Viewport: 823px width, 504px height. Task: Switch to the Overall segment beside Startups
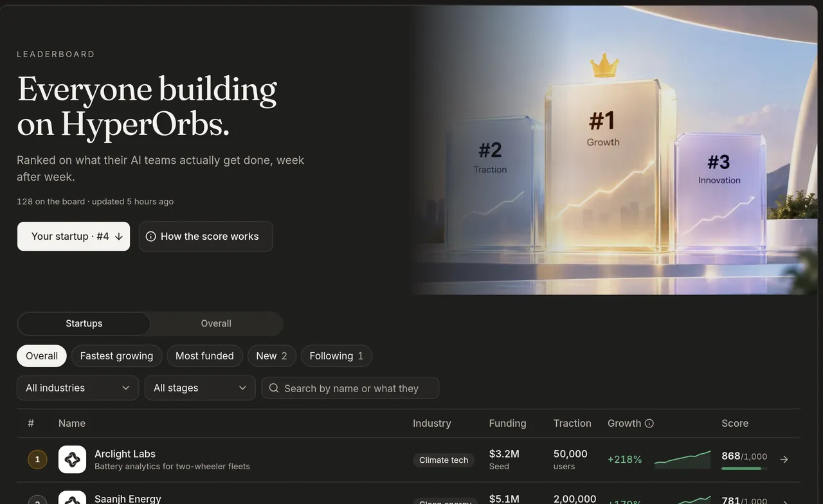(x=216, y=323)
